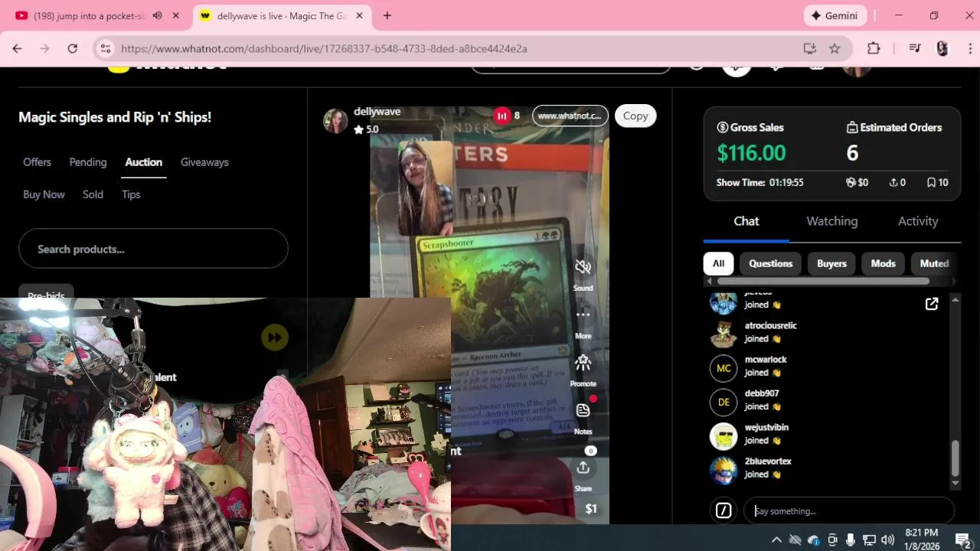The image size is (980, 551).
Task: Click the www.whatnot.c... link pill
Action: pos(570,116)
